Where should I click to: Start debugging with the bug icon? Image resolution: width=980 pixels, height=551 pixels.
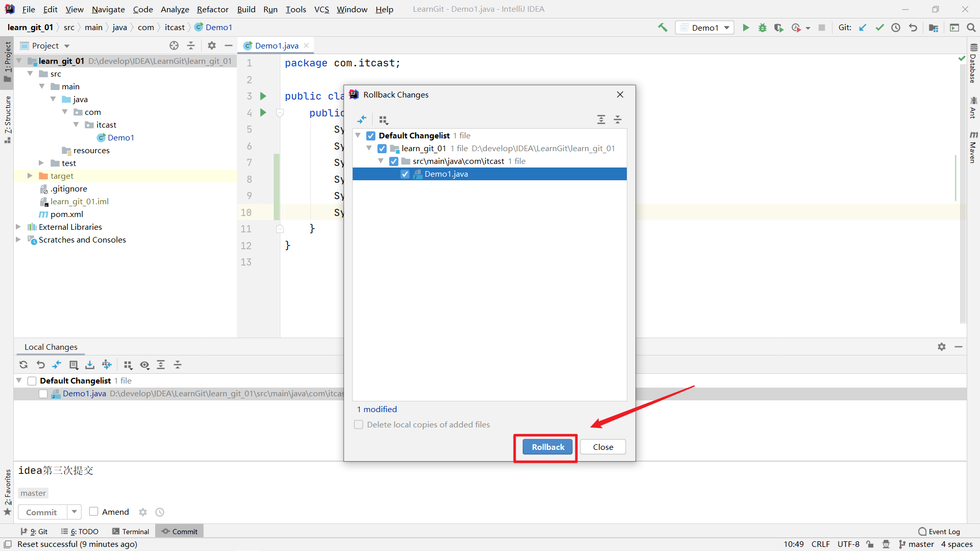[763, 28]
